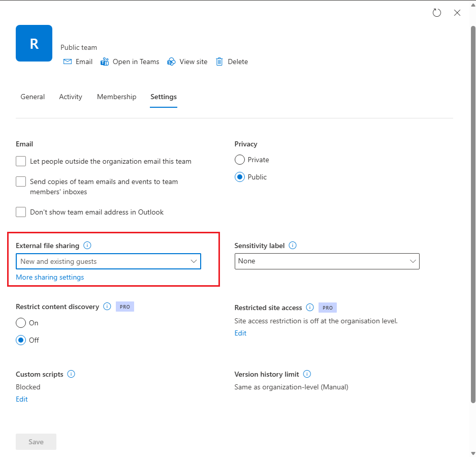Check Send copies of team emails option
This screenshot has width=476, height=457.
tap(21, 181)
